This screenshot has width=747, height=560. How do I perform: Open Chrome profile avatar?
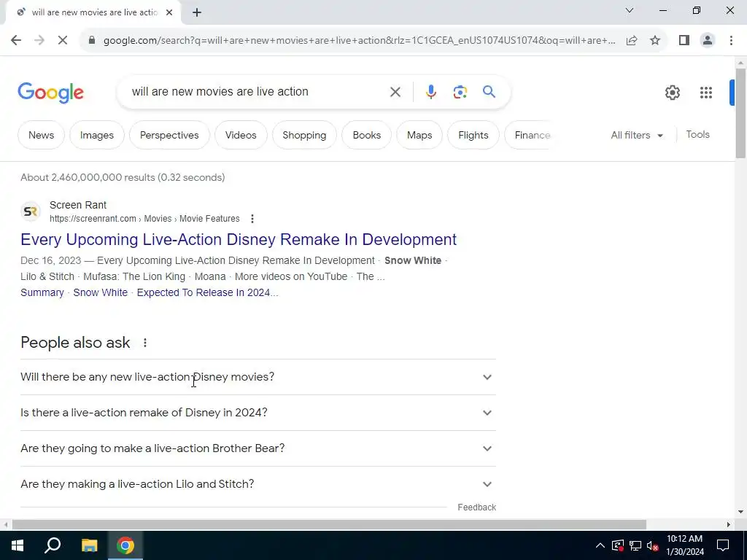tap(708, 40)
